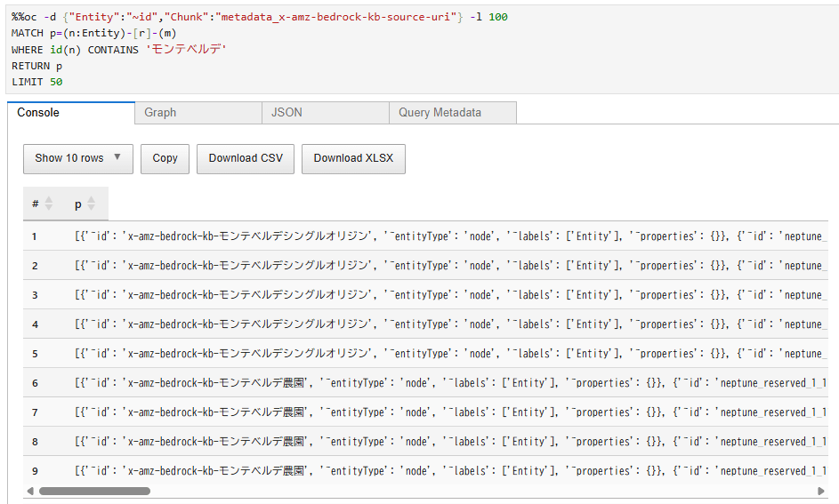
Task: Sort by the p column arrows
Action: coord(91,204)
